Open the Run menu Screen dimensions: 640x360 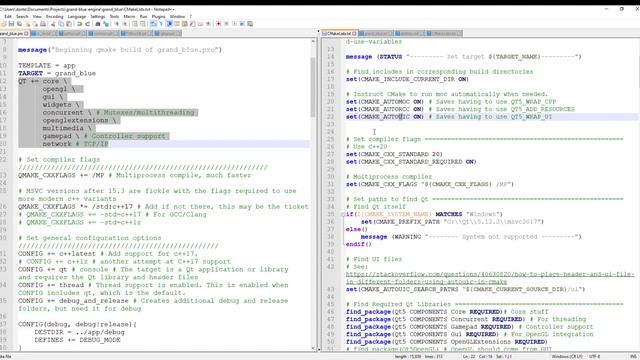pyautogui.click(x=143, y=17)
